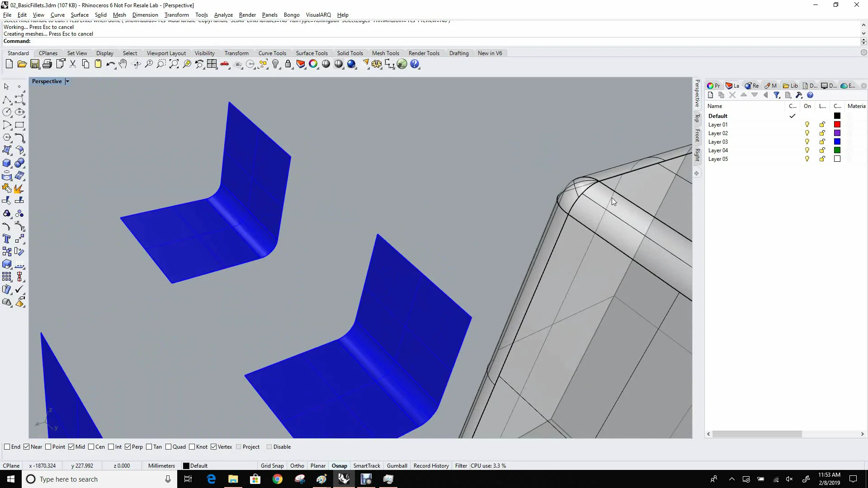Toggle Layer 02 lock padlock

(x=821, y=133)
